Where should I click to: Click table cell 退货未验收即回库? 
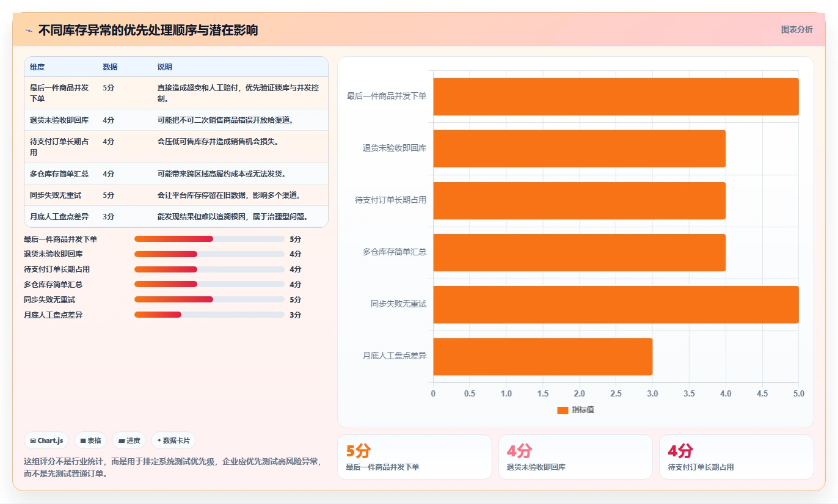tap(59, 120)
